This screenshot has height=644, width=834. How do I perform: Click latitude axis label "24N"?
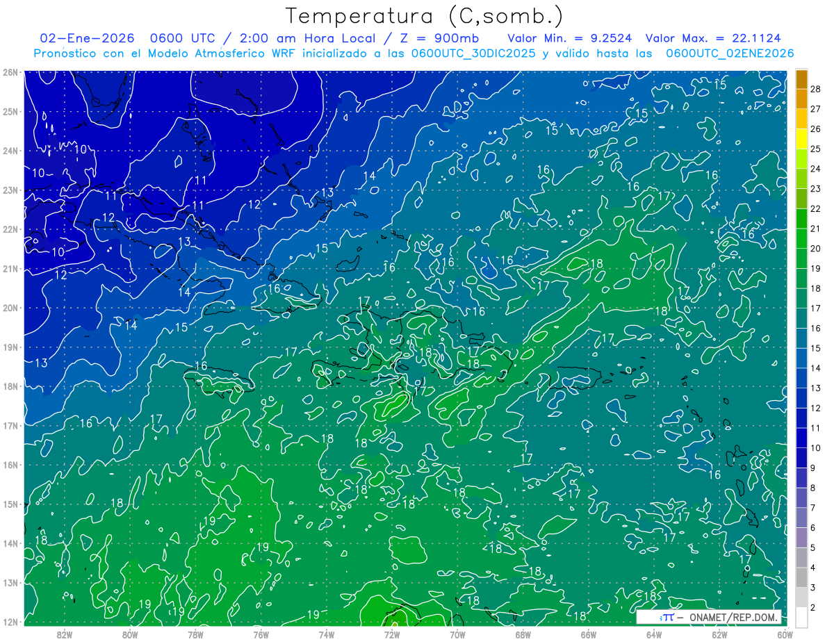(10, 151)
